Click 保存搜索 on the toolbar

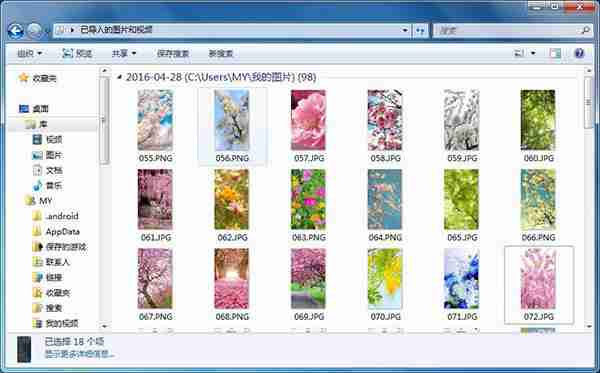click(x=173, y=53)
